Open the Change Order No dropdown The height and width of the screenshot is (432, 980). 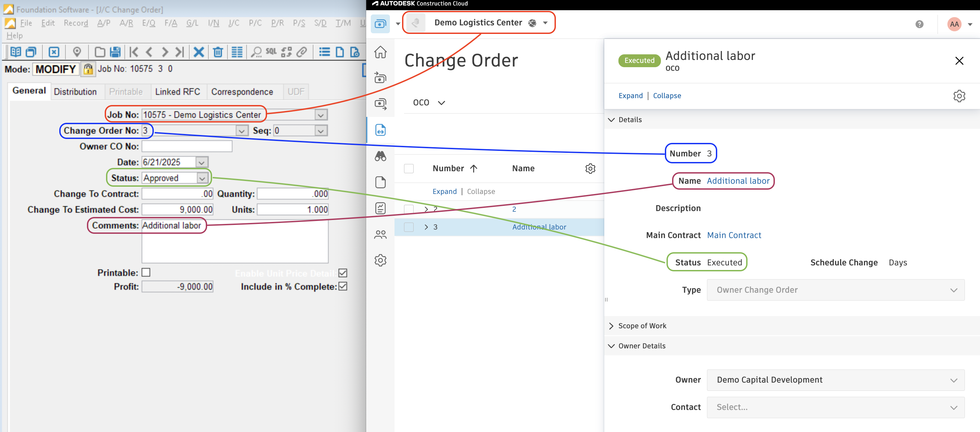point(241,131)
